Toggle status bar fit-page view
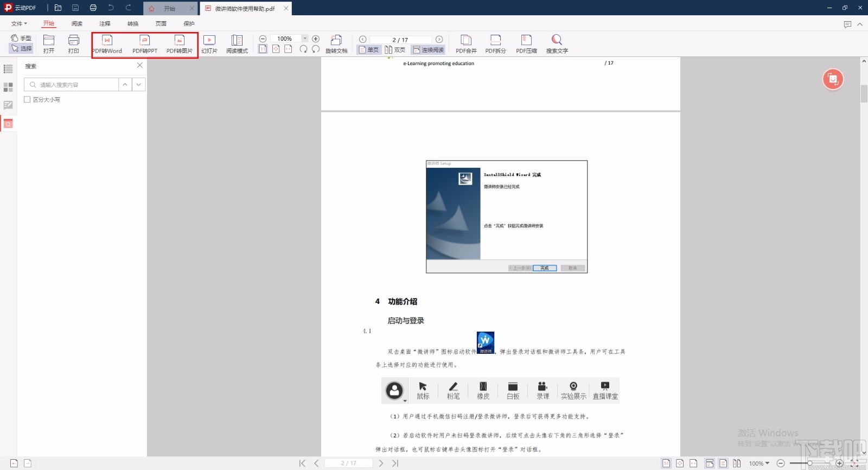Viewport: 868px width, 470px height. [x=680, y=463]
